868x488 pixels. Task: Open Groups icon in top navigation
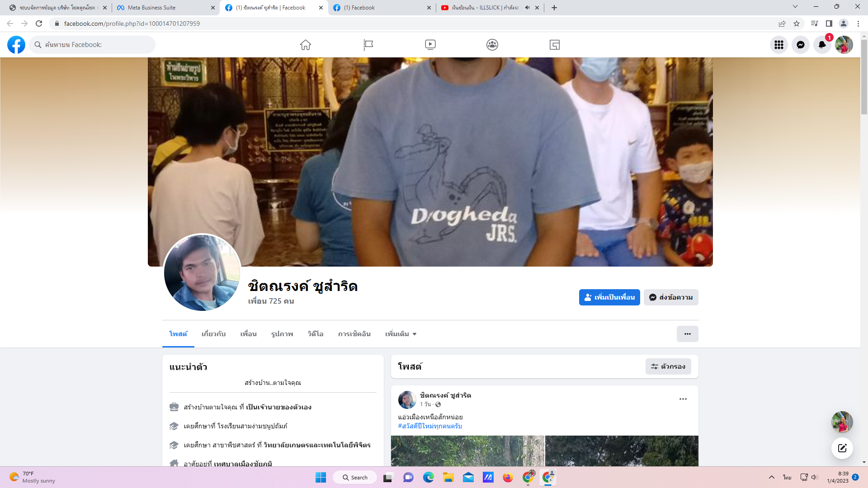pyautogui.click(x=492, y=45)
